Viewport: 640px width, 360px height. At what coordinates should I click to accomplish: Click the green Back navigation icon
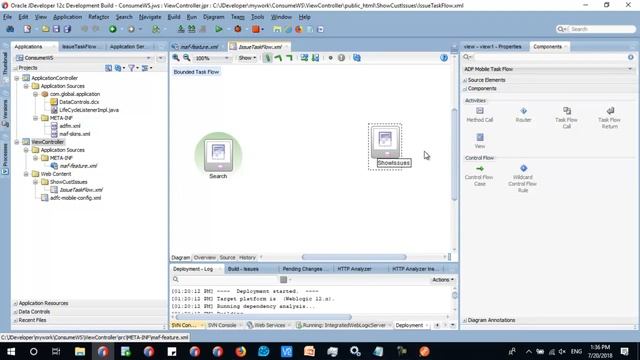pyautogui.click(x=113, y=29)
